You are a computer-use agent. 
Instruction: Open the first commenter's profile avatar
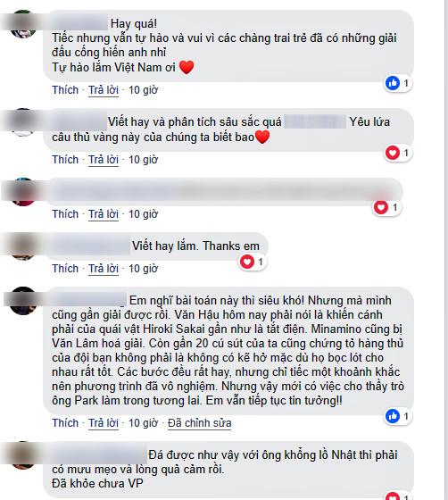(x=23, y=24)
